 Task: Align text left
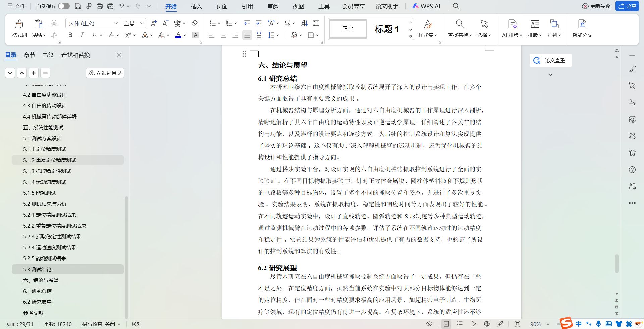tap(212, 35)
